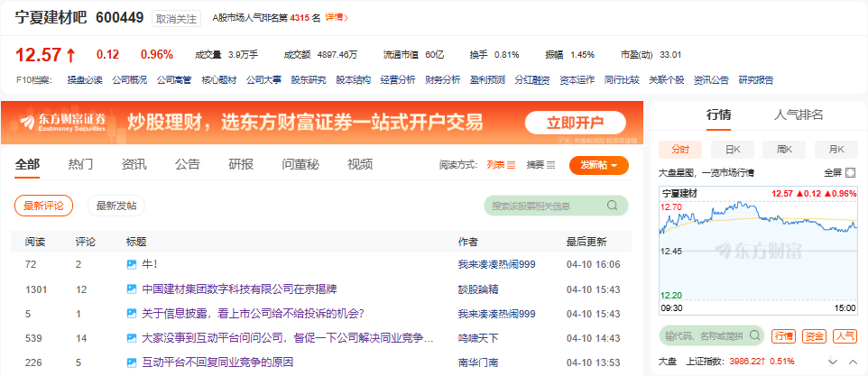The height and width of the screenshot is (376, 868).
Task: Open the 人气排名 panel tab
Action: pyautogui.click(x=799, y=115)
